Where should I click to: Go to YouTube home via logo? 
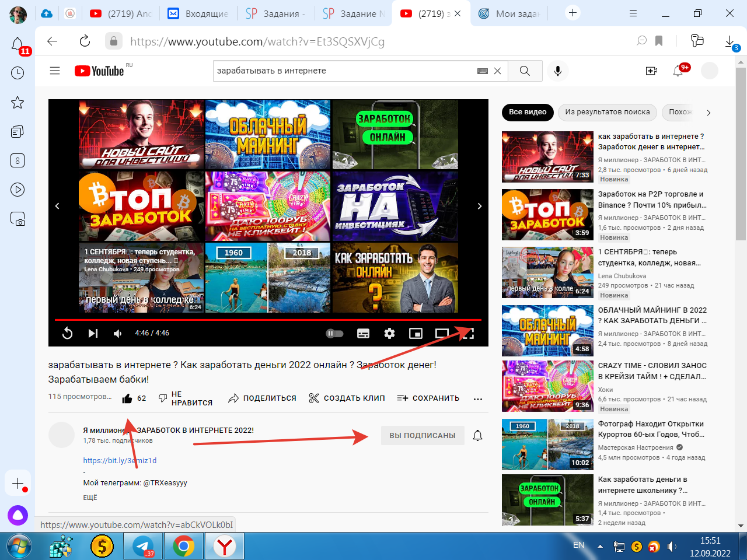[100, 71]
